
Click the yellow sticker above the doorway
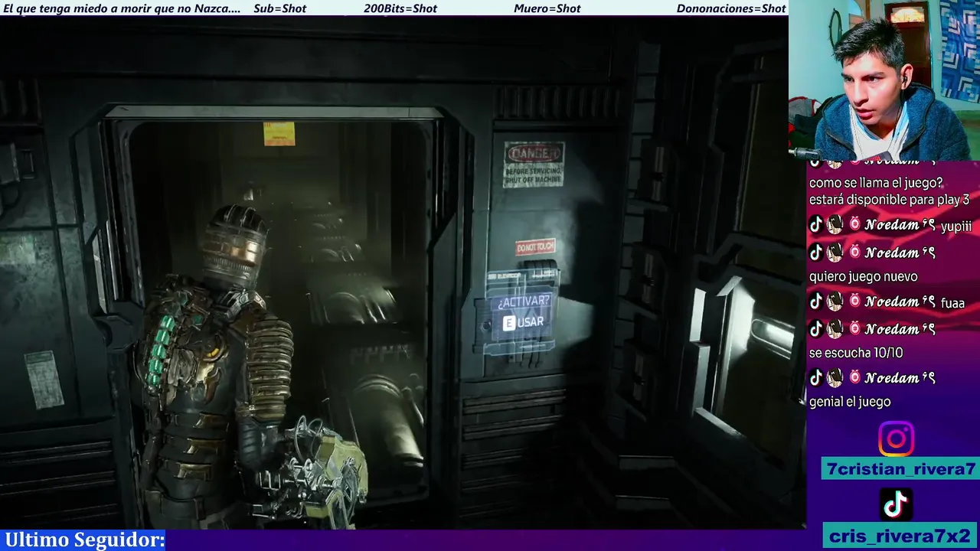[279, 133]
